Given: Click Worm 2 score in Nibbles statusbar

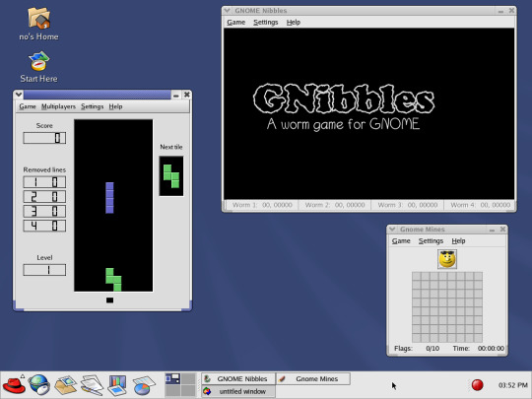Looking at the screenshot, I should coord(335,205).
